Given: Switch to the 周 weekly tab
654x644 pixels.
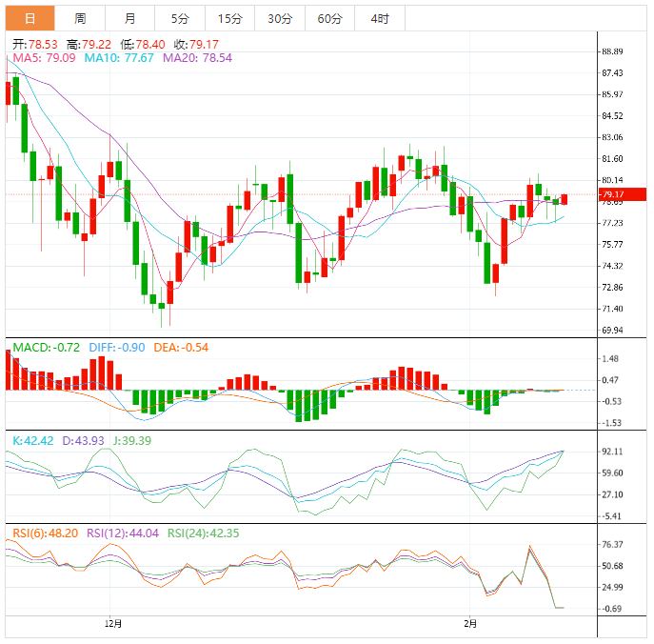Looking at the screenshot, I should tap(80, 18).
